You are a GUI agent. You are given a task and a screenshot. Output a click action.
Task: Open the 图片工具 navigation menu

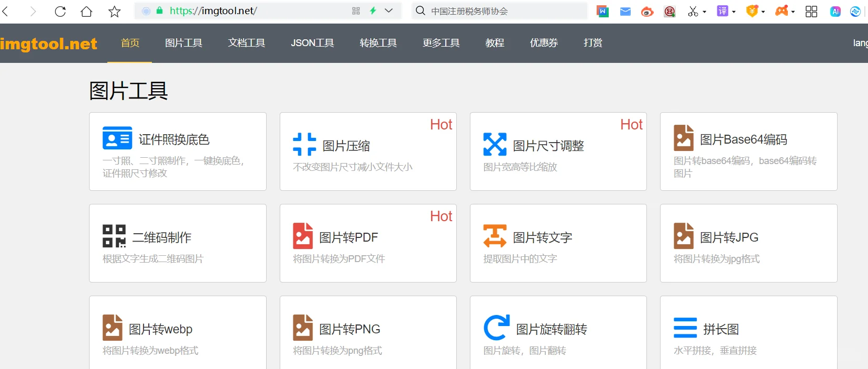click(x=183, y=43)
